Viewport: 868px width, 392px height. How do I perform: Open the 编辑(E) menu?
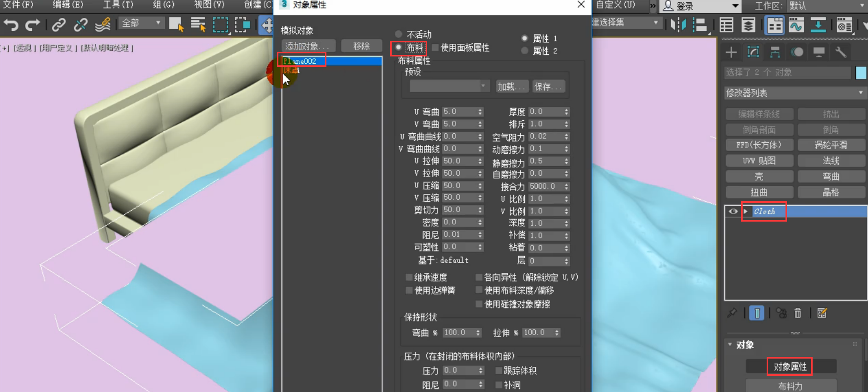pos(68,5)
